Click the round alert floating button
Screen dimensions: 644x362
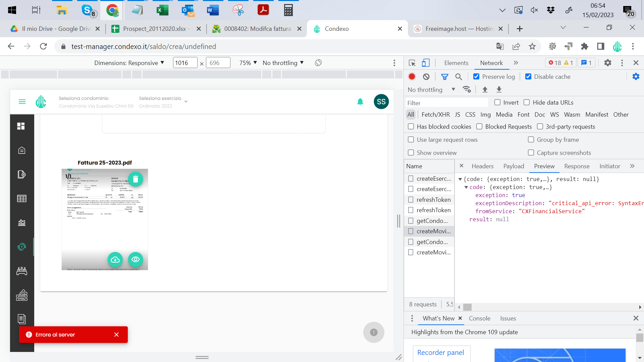pyautogui.click(x=374, y=332)
